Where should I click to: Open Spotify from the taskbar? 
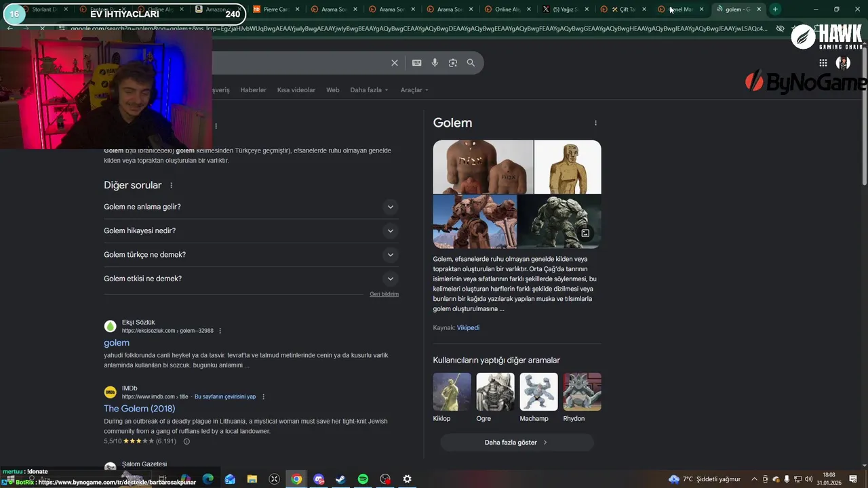pos(363,479)
